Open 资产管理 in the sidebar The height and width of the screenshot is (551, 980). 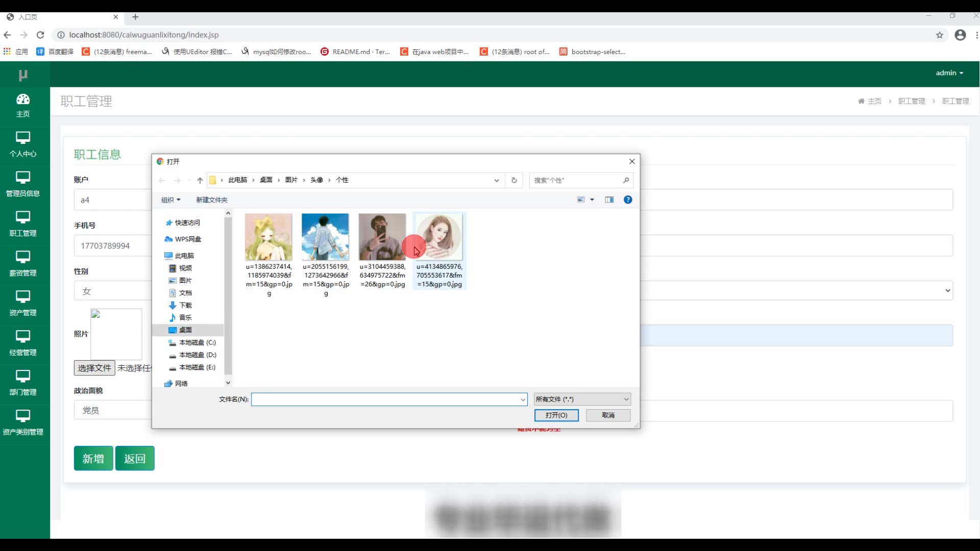pyautogui.click(x=23, y=304)
